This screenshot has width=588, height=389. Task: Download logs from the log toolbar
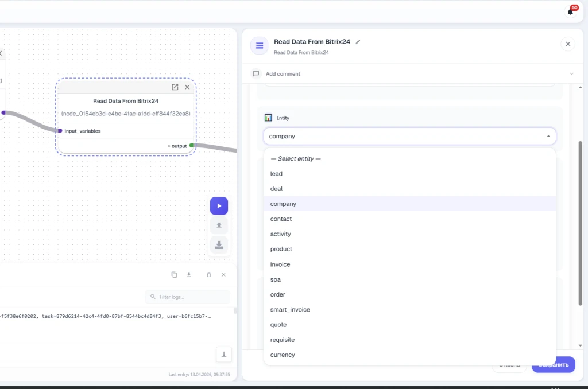[188, 275]
